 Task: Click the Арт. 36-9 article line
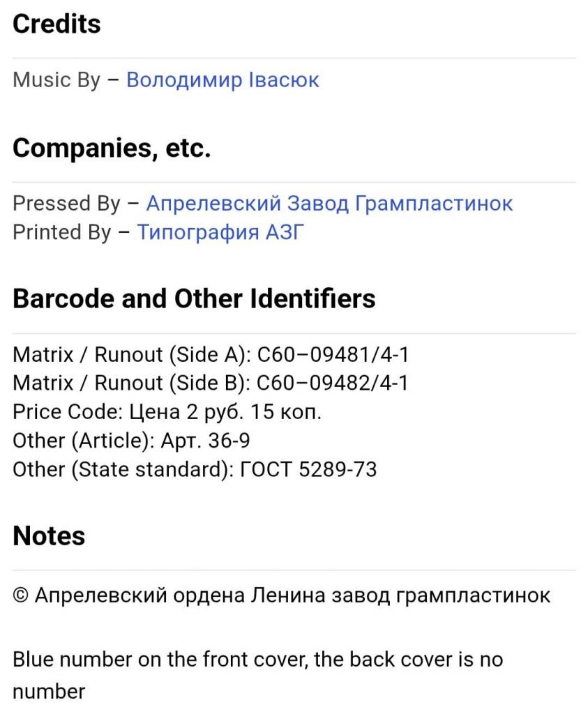point(131,441)
